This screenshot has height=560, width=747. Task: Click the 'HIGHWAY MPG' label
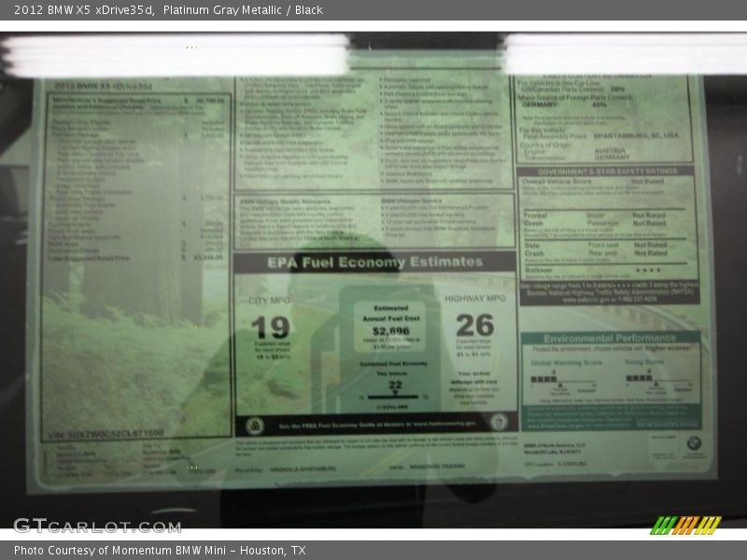tap(475, 299)
